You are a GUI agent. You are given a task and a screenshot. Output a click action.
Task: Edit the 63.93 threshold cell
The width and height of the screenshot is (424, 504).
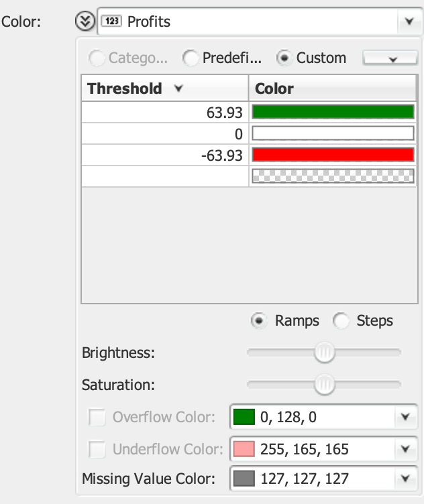(x=164, y=112)
